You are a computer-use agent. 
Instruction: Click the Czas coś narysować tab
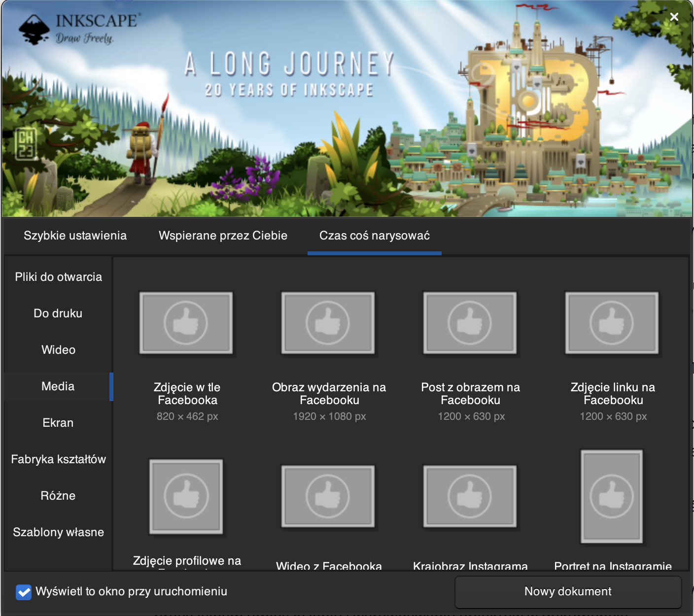point(374,236)
